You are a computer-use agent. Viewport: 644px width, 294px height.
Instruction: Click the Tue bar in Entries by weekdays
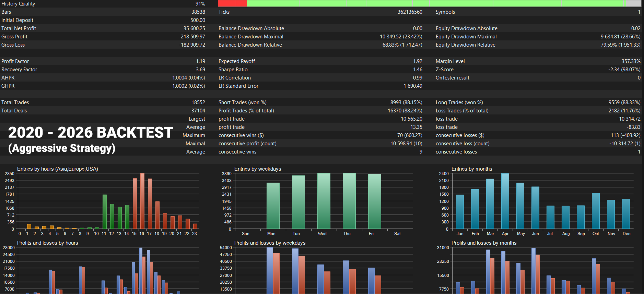[298, 202]
